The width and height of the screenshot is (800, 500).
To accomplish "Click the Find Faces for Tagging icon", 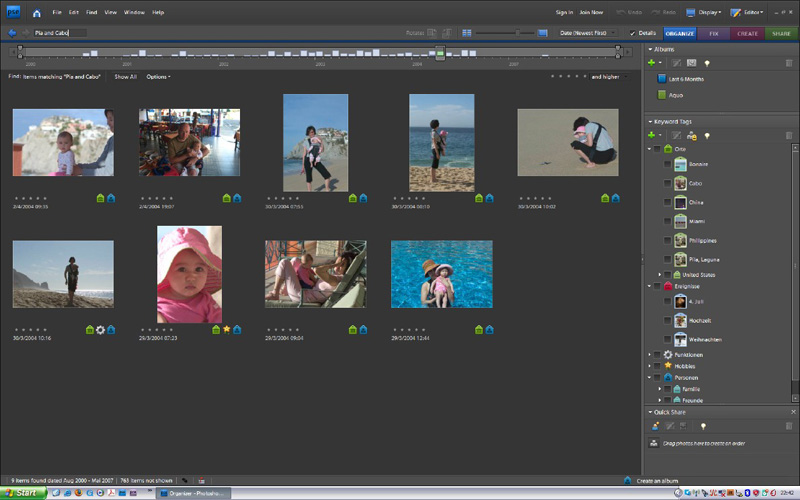I will coord(691,135).
